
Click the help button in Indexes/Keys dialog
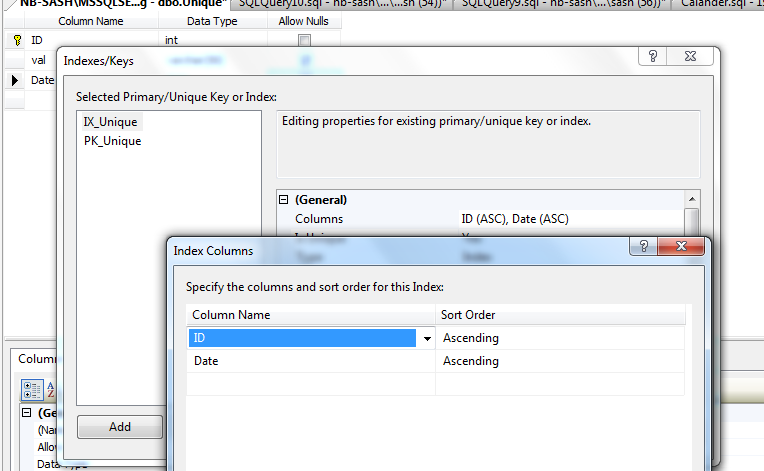652,57
